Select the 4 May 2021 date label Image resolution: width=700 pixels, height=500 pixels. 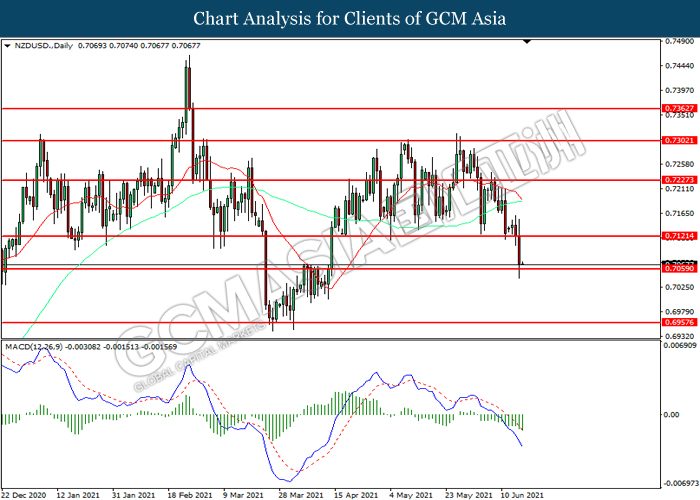pyautogui.click(x=409, y=494)
